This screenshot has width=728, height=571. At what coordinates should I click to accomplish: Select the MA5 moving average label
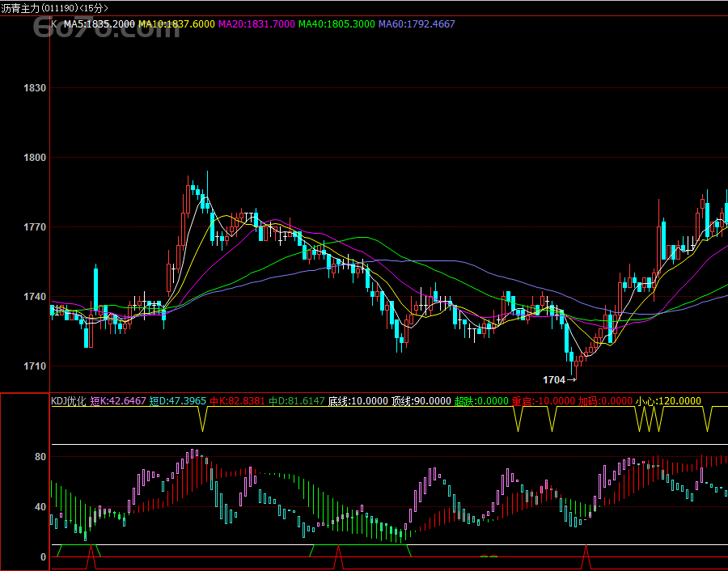click(99, 24)
